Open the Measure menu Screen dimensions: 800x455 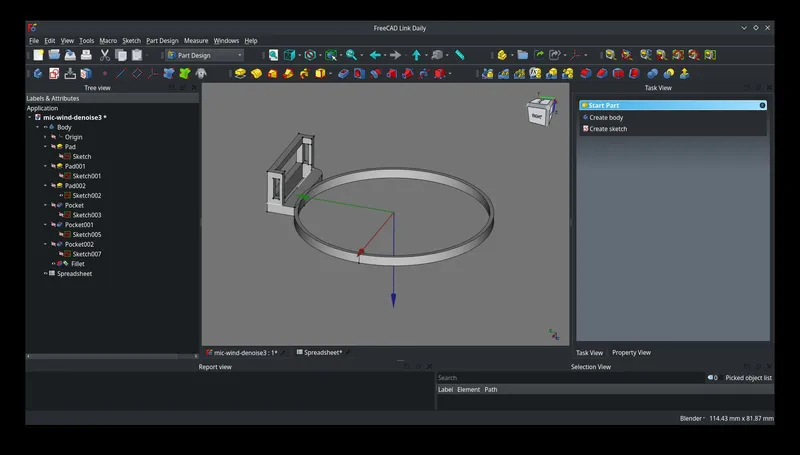click(196, 41)
